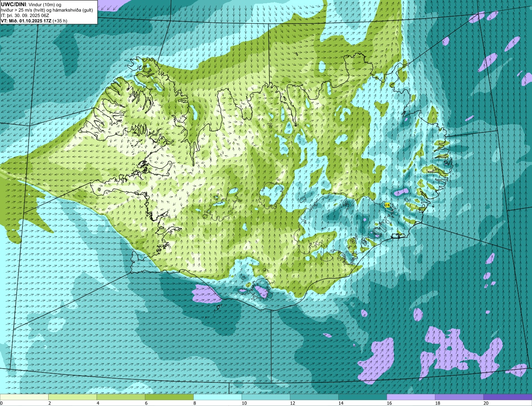Click the legend scale label '14'
This screenshot has width=532, height=406.
point(341,403)
